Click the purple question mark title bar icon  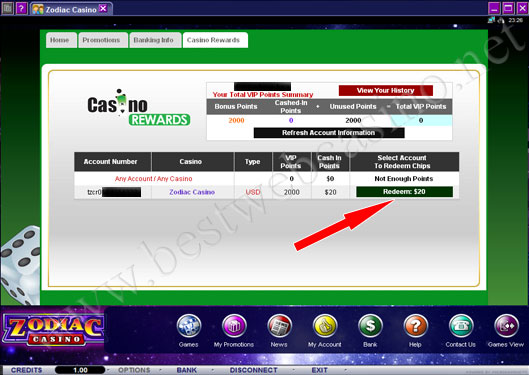(x=21, y=8)
